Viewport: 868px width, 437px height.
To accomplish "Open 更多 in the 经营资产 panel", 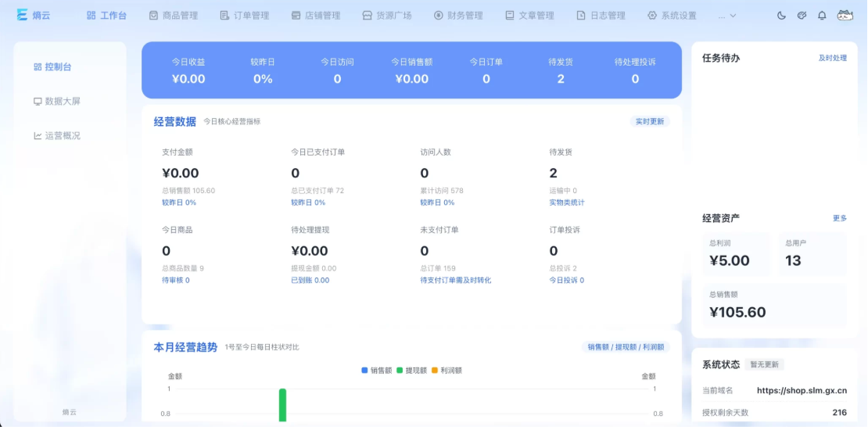I will point(840,219).
